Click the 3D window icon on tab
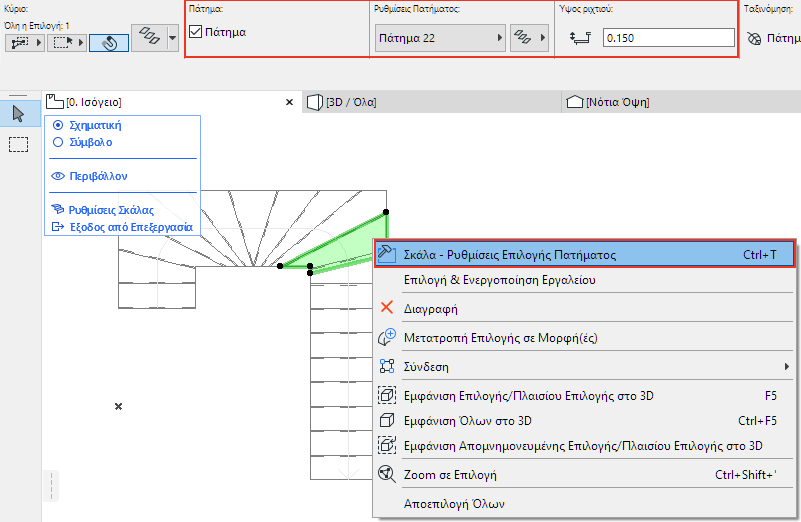Image resolution: width=801 pixels, height=522 pixels. click(315, 102)
